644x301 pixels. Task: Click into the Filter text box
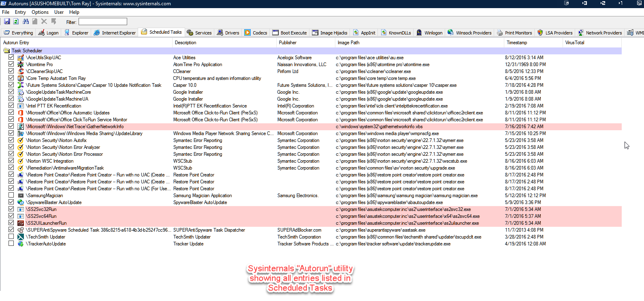tap(103, 21)
